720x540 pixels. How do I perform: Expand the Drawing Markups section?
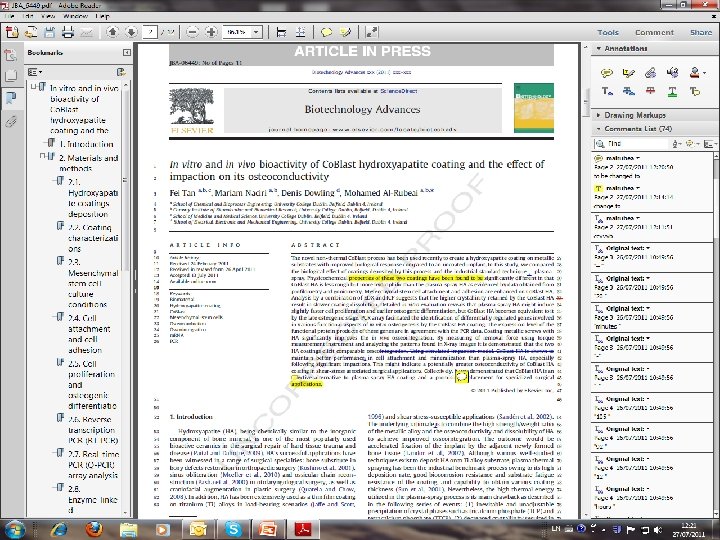(598, 115)
